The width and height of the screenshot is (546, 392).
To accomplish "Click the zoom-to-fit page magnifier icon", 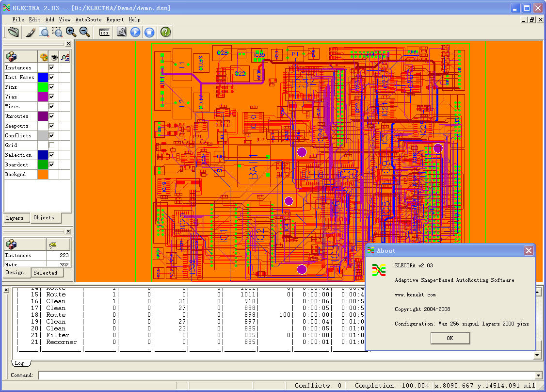I will click(x=44, y=32).
